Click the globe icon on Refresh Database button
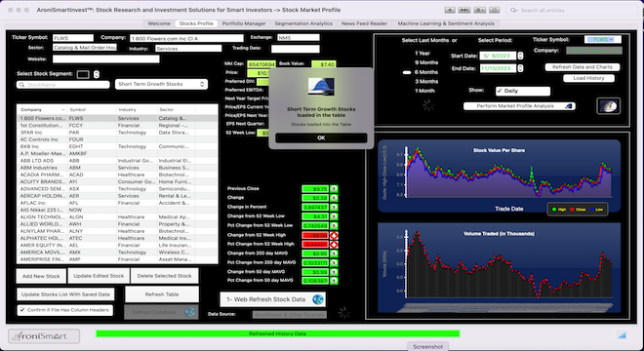 click(x=189, y=312)
